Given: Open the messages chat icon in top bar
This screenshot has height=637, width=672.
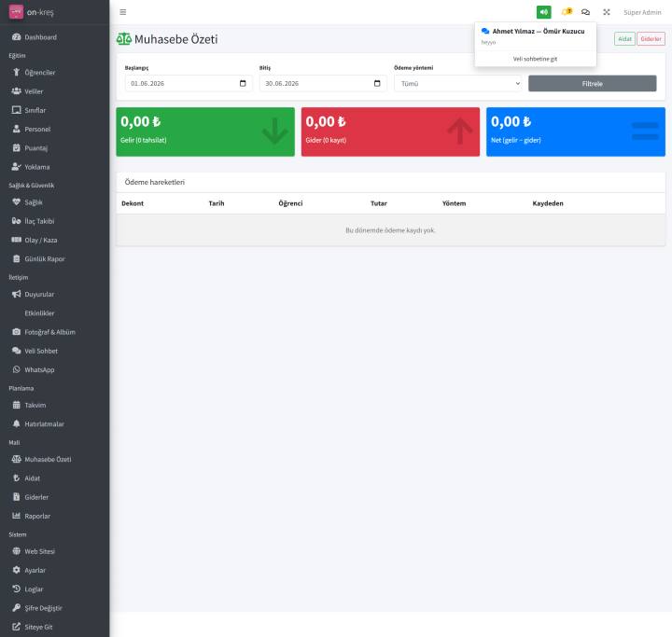Looking at the screenshot, I should pyautogui.click(x=585, y=12).
